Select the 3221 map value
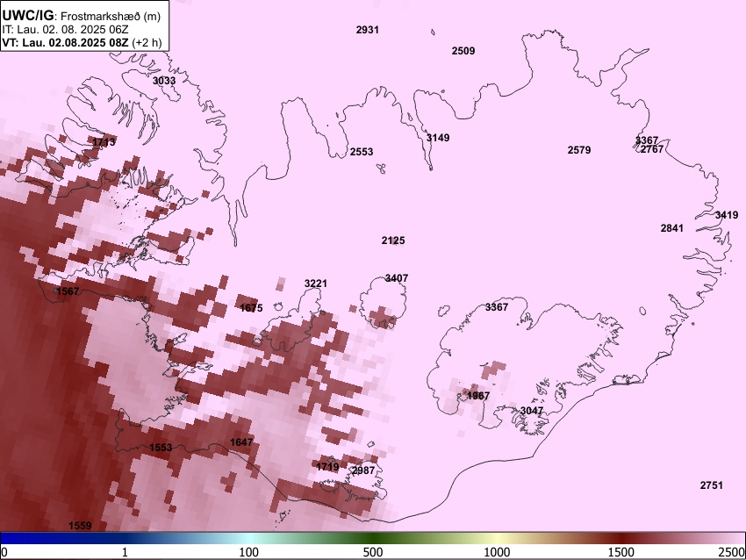The width and height of the screenshot is (746, 560). 316,284
